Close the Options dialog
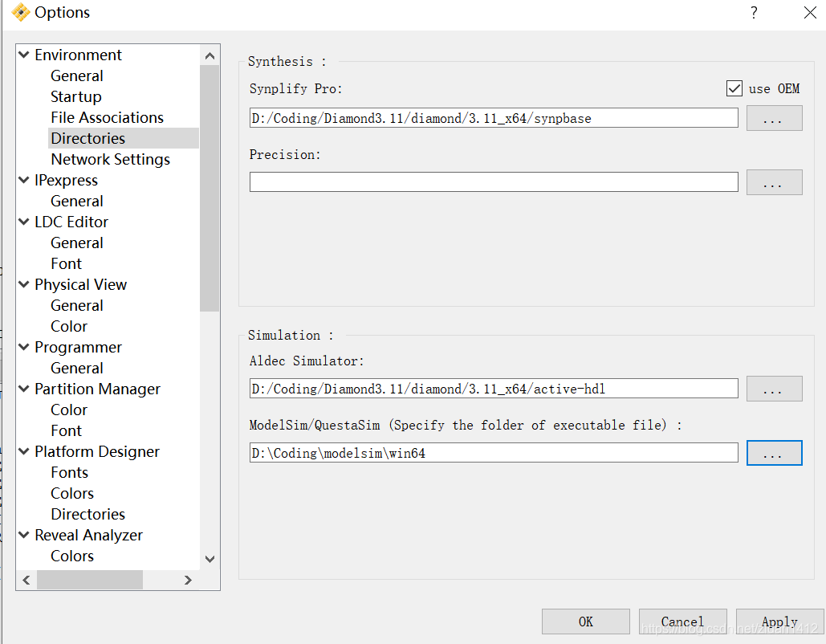The image size is (826, 644). click(x=810, y=12)
